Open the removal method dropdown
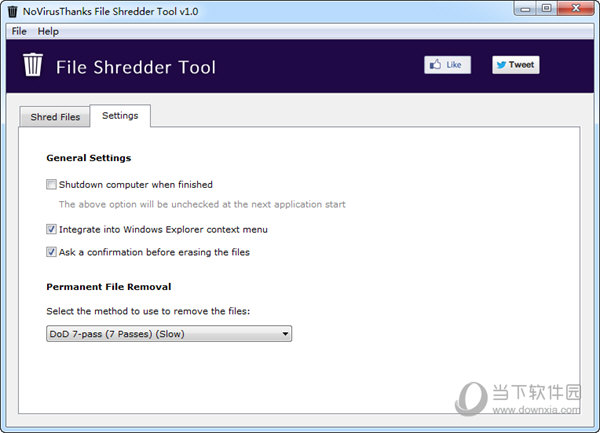600x433 pixels. coord(169,334)
